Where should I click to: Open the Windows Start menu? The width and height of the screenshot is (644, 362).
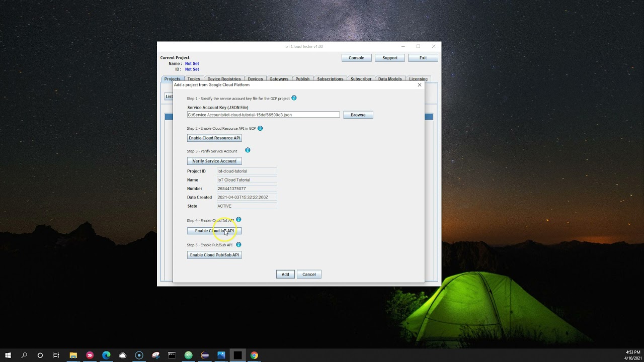point(8,355)
